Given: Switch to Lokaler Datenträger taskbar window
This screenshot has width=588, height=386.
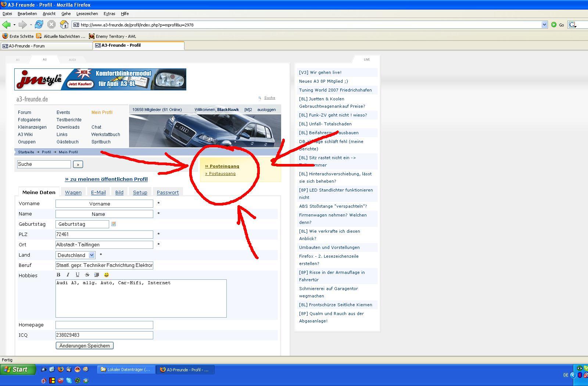Looking at the screenshot, I should coord(126,370).
